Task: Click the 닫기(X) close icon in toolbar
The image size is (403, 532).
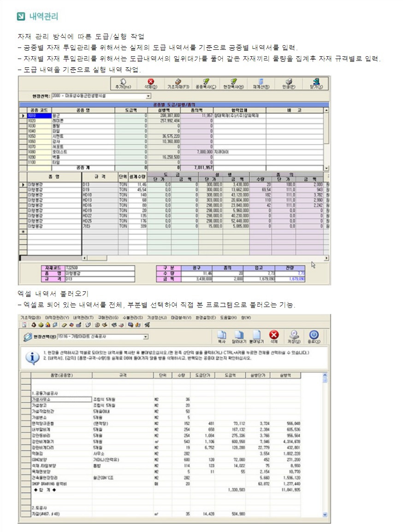Action: pos(315,83)
